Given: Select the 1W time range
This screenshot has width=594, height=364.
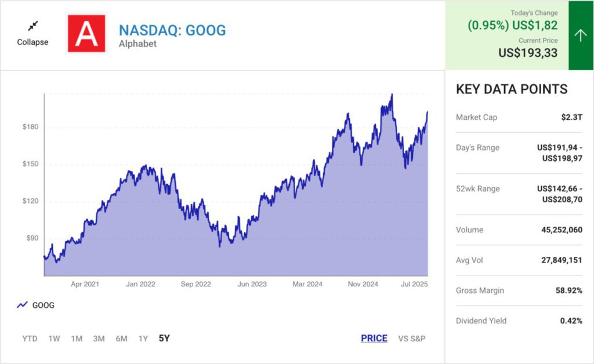Looking at the screenshot, I should pyautogui.click(x=54, y=338).
